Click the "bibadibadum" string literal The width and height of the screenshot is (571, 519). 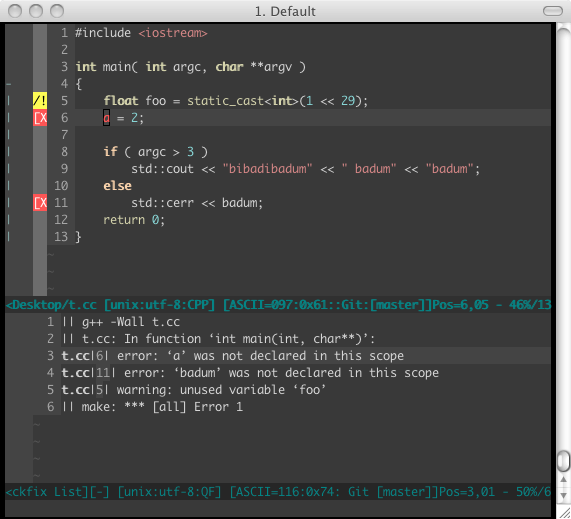[267, 169]
